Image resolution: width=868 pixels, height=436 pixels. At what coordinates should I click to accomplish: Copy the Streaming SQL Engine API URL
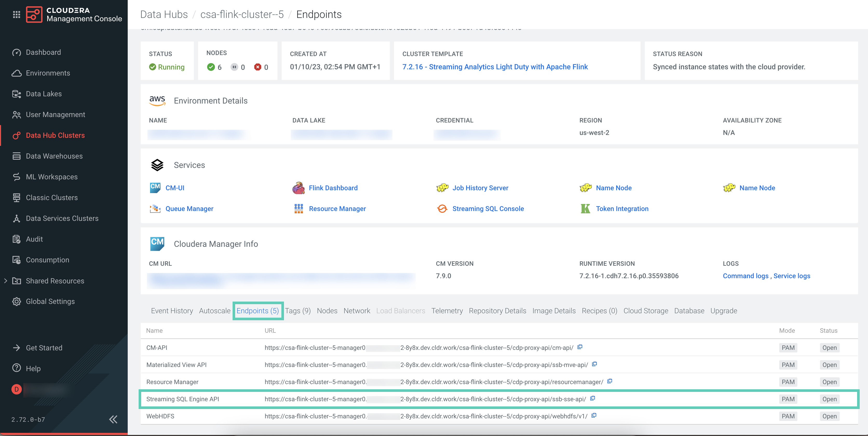coord(592,398)
